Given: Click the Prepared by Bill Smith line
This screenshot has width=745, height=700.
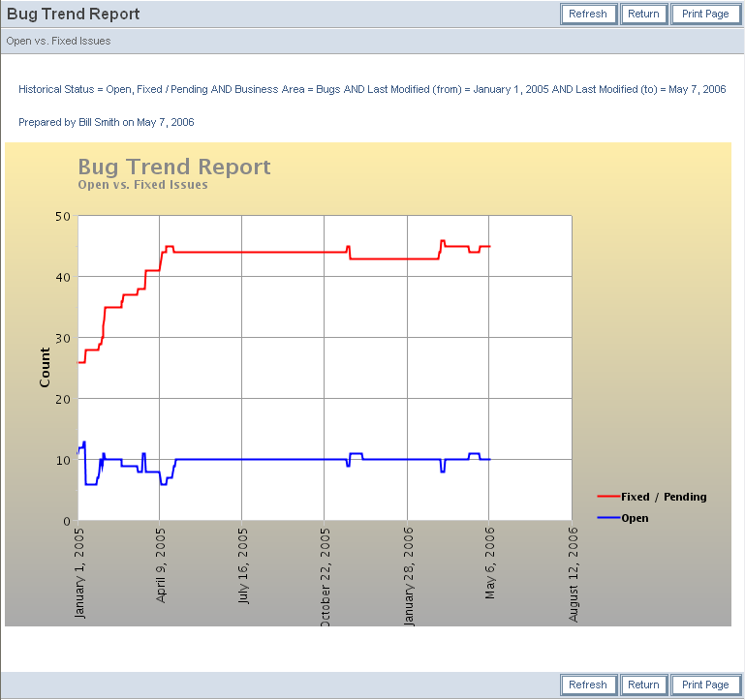Looking at the screenshot, I should [107, 122].
